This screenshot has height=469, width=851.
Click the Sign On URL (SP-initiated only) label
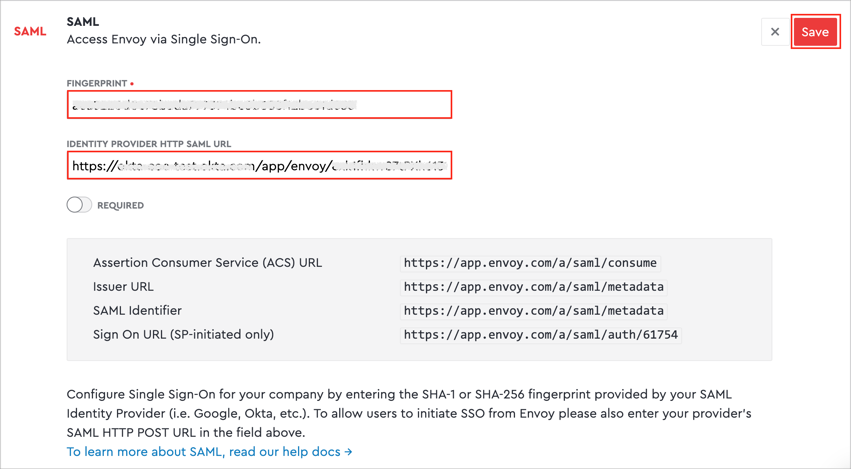click(183, 335)
